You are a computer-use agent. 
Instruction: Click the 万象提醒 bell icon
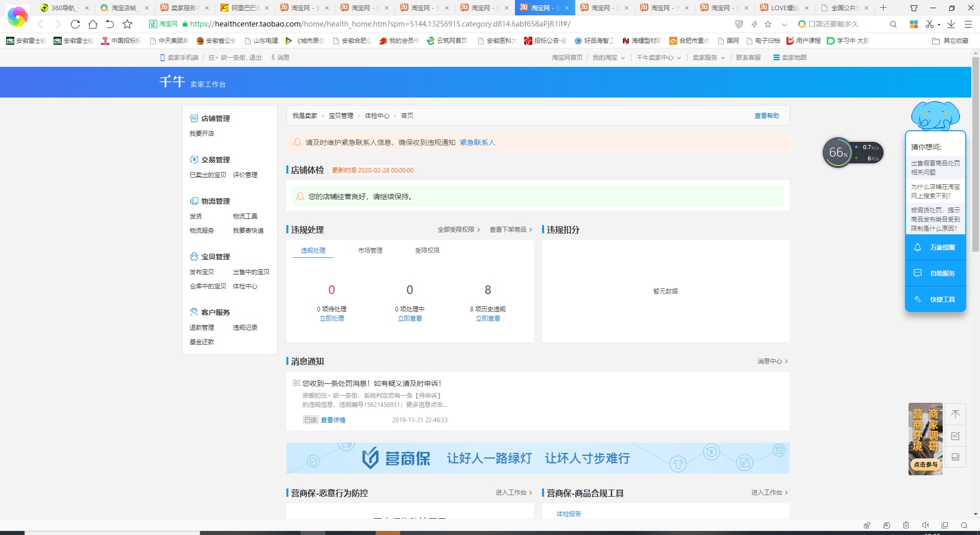917,247
